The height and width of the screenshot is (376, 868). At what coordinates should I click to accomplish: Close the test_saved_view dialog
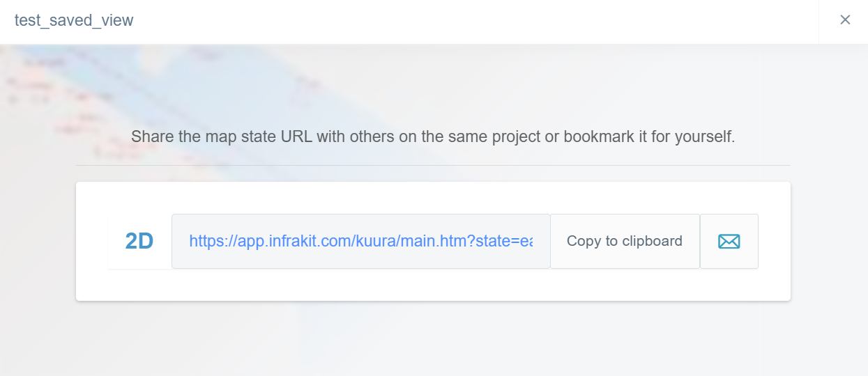(845, 19)
